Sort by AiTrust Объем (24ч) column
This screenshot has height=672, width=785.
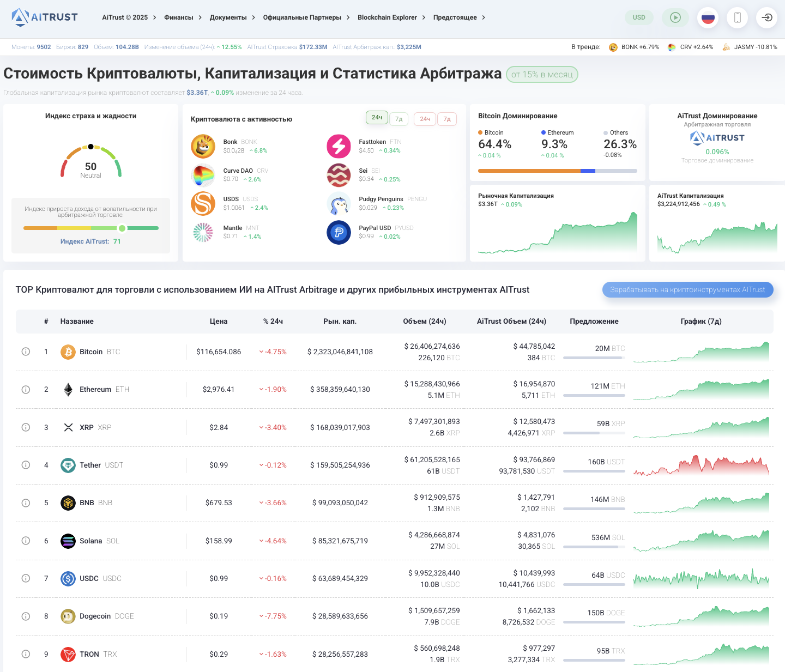[x=511, y=321]
